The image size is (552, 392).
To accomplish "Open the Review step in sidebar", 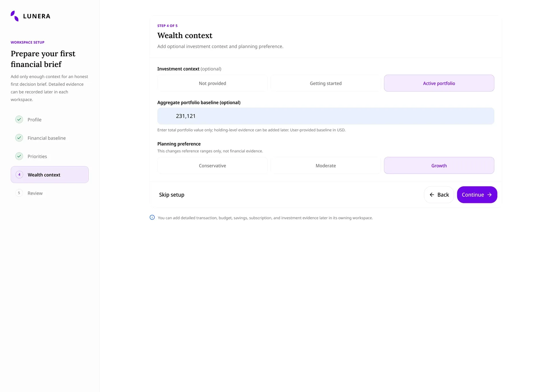I will click(x=50, y=193).
